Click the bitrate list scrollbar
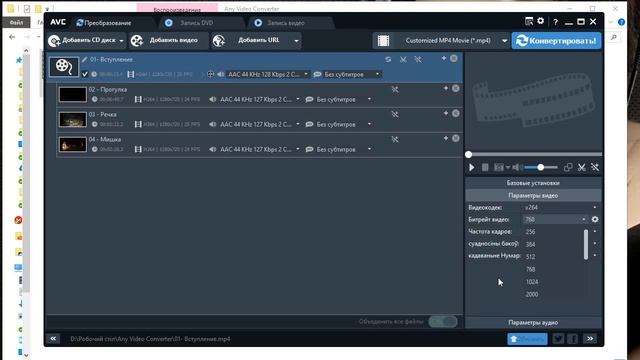 pyautogui.click(x=586, y=244)
